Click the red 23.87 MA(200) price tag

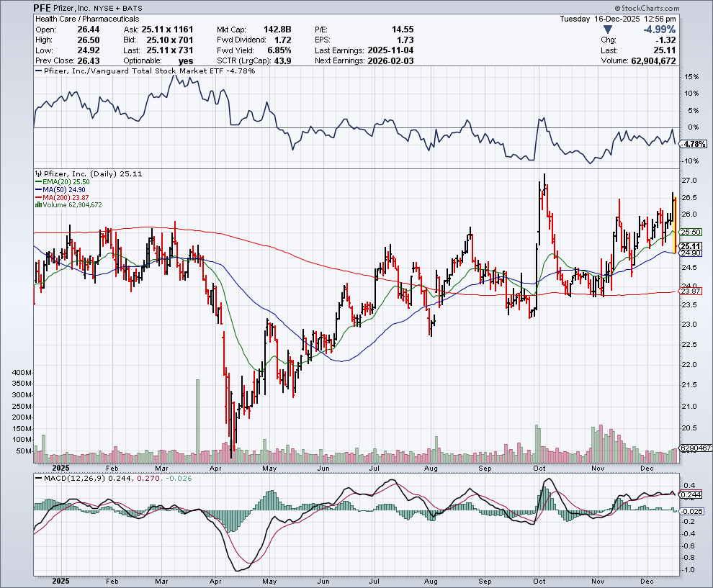pyautogui.click(x=691, y=291)
